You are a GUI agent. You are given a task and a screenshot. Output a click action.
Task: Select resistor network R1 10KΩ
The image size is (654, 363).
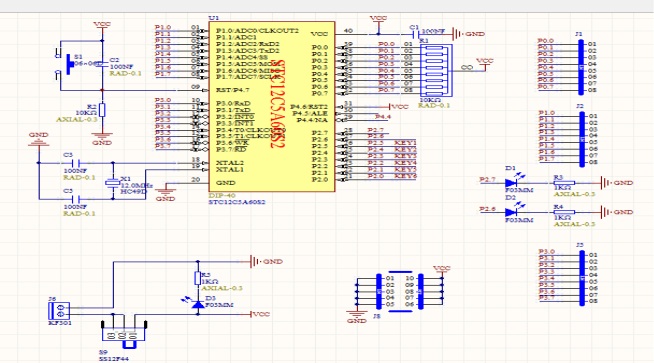436,70
